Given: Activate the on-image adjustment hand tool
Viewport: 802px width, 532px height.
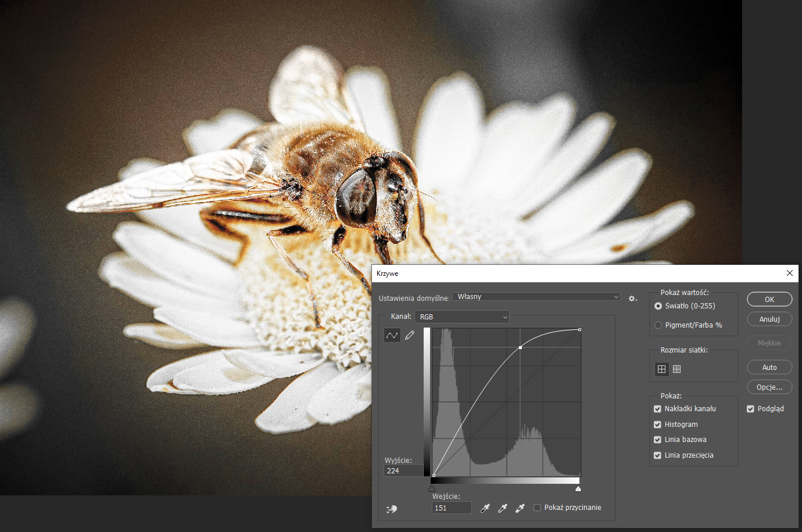Looking at the screenshot, I should [392, 509].
